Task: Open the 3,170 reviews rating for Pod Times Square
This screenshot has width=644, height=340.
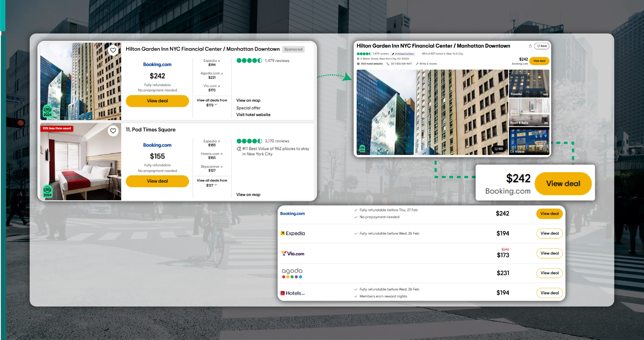Action: [x=263, y=141]
